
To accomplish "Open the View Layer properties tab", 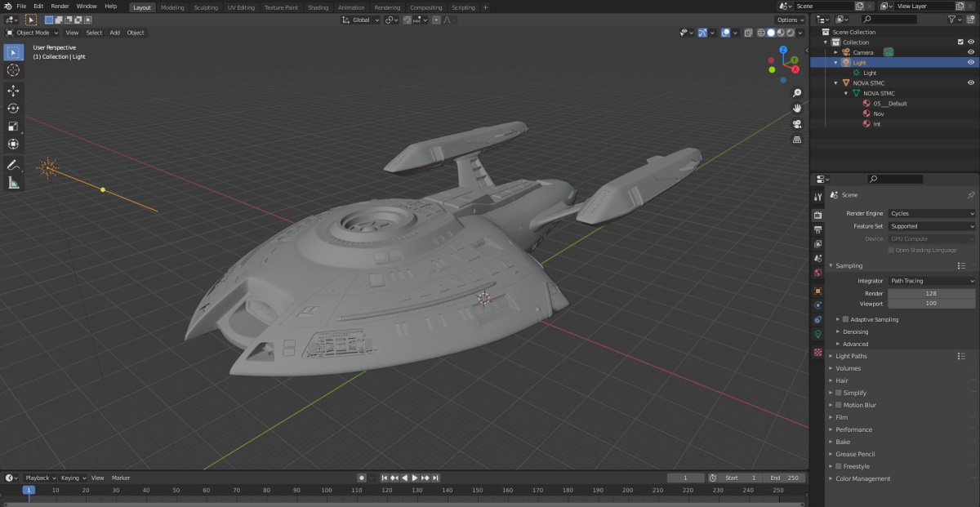I will [817, 244].
